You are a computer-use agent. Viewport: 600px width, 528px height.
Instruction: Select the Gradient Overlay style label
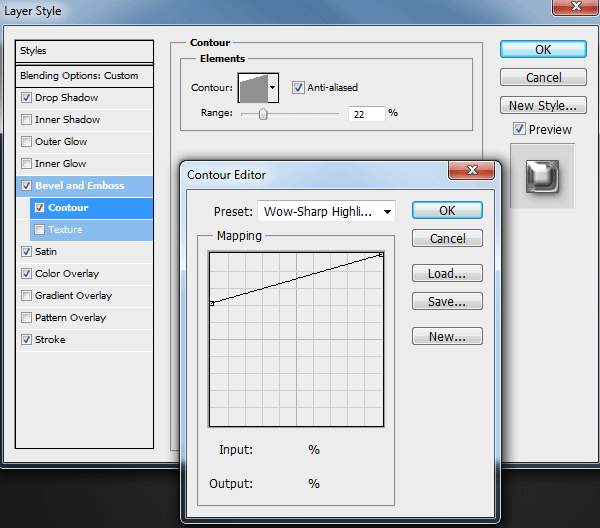click(x=73, y=295)
